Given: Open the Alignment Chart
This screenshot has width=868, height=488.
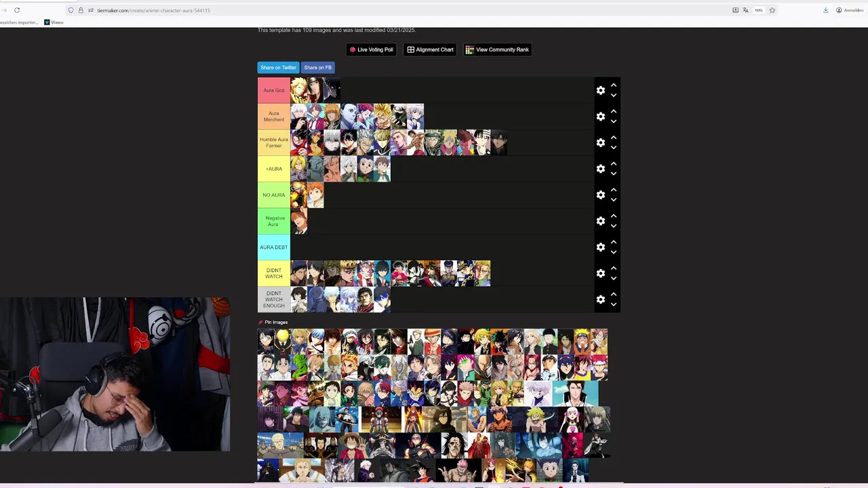Looking at the screenshot, I should coord(430,49).
